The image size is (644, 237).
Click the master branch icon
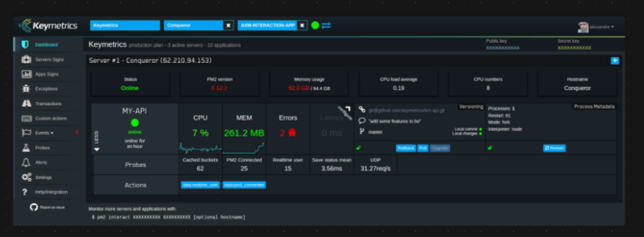(x=362, y=131)
